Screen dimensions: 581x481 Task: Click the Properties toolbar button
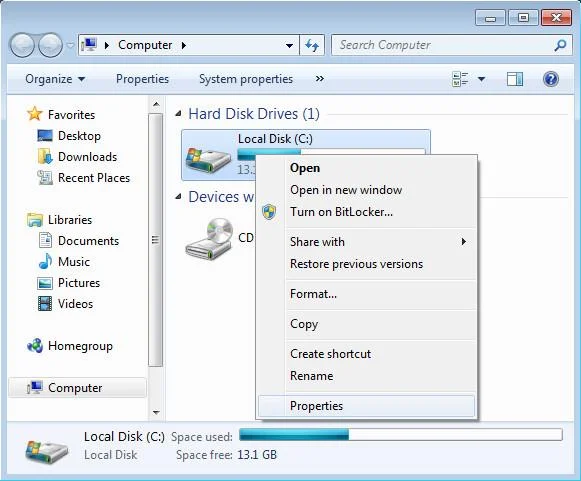click(x=142, y=79)
